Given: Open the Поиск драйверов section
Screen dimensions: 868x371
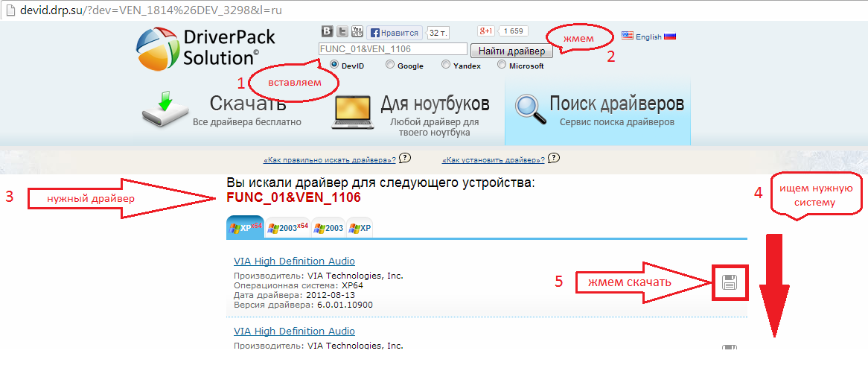Looking at the screenshot, I should tap(616, 104).
